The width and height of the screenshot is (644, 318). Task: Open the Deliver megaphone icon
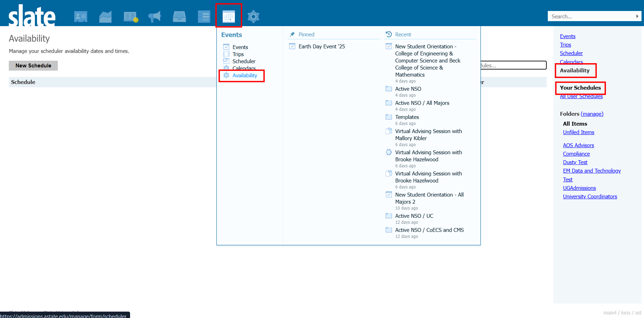[x=155, y=17]
